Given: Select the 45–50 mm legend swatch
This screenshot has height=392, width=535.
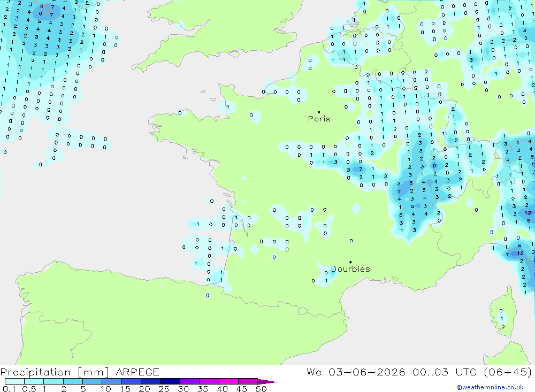Looking at the screenshot, I should pos(248,381).
